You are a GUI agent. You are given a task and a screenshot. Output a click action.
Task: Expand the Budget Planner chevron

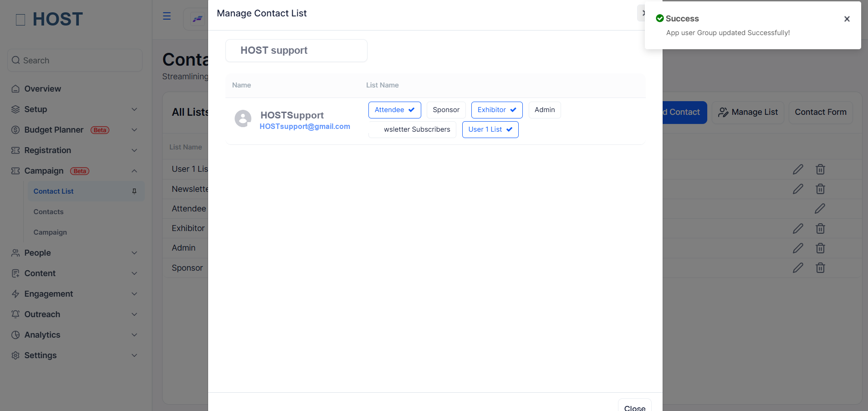tap(134, 130)
